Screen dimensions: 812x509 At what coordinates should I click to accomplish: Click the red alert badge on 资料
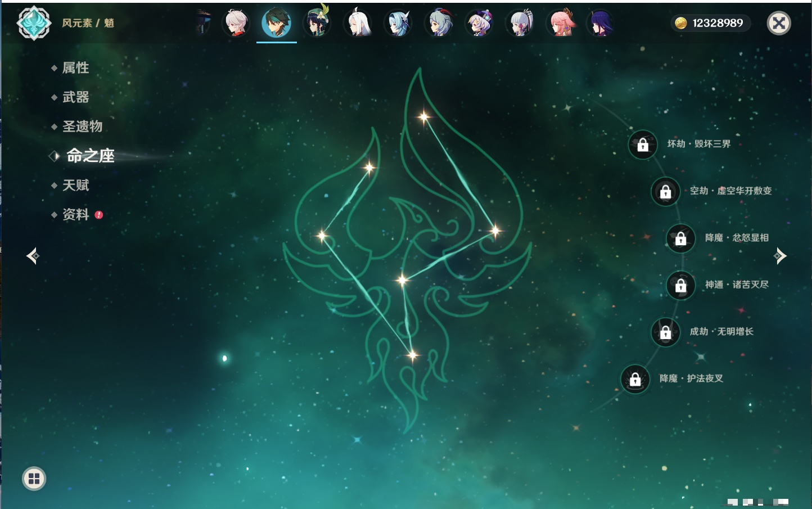(99, 215)
